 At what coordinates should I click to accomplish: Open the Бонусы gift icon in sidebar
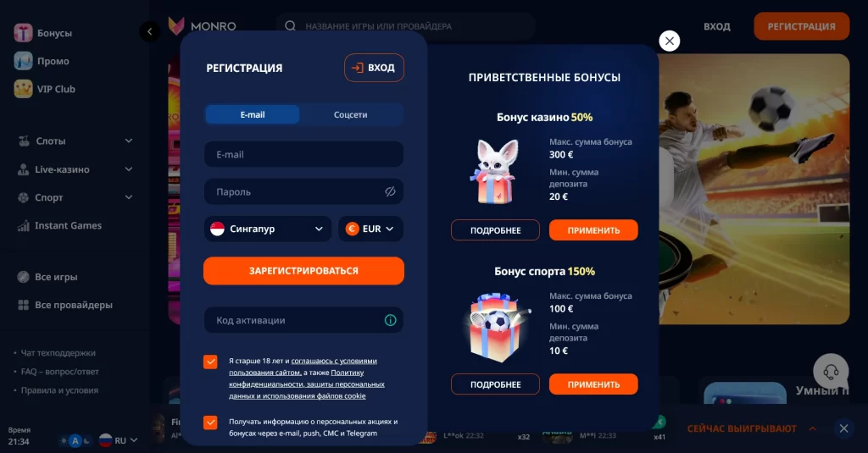click(23, 33)
